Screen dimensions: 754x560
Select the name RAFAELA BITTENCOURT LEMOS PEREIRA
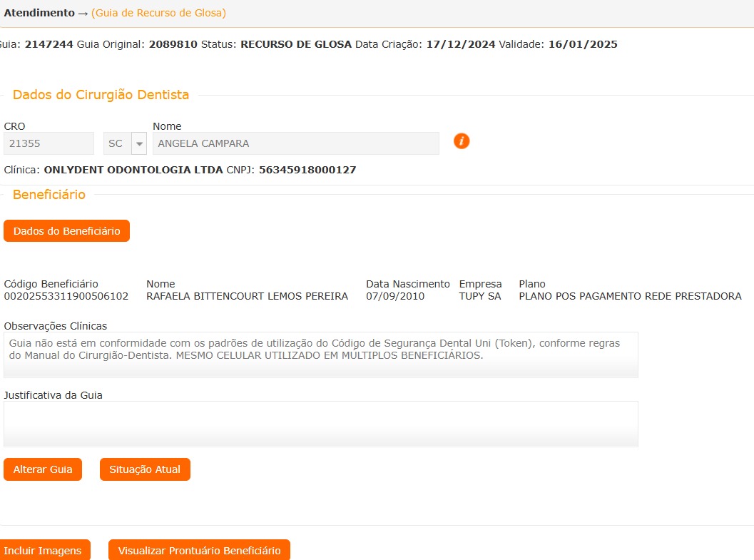(247, 296)
